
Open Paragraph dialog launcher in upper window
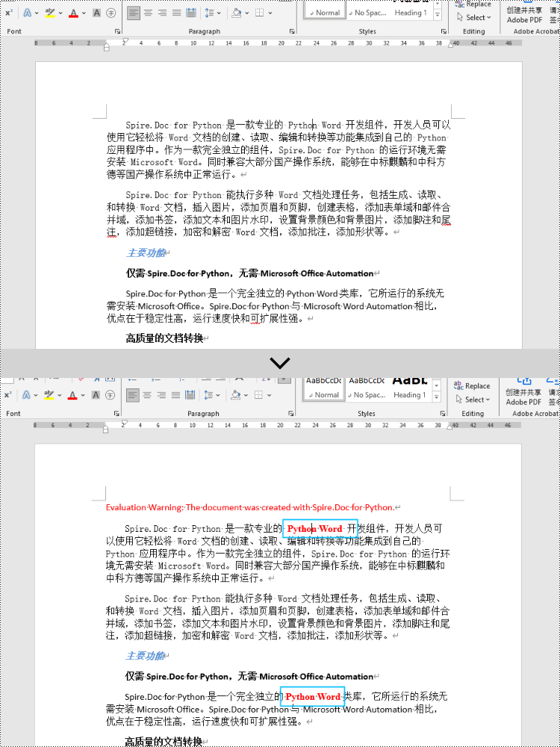coord(292,31)
